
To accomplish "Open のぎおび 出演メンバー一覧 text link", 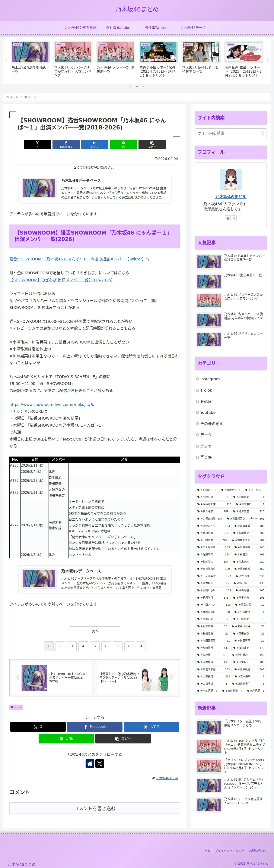I will [x=61, y=280].
